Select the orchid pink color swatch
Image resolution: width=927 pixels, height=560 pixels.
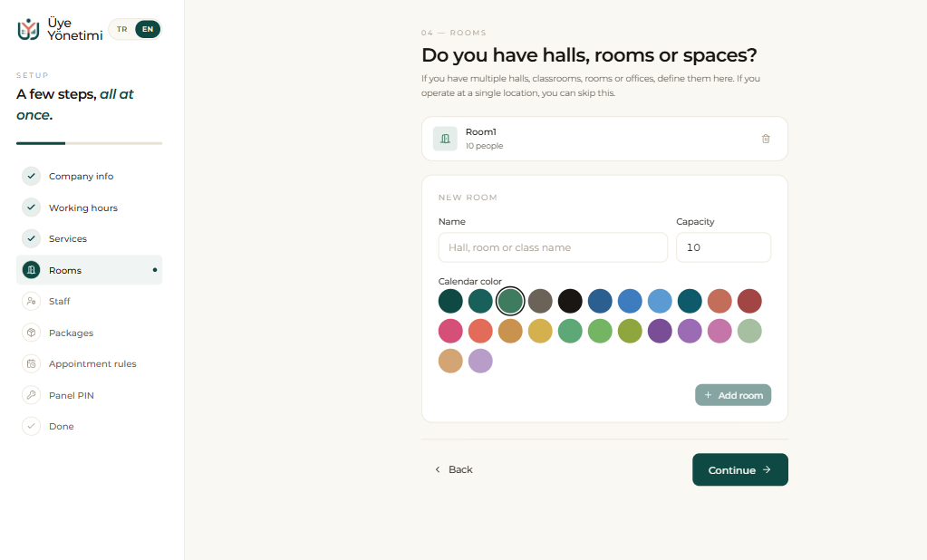(720, 331)
